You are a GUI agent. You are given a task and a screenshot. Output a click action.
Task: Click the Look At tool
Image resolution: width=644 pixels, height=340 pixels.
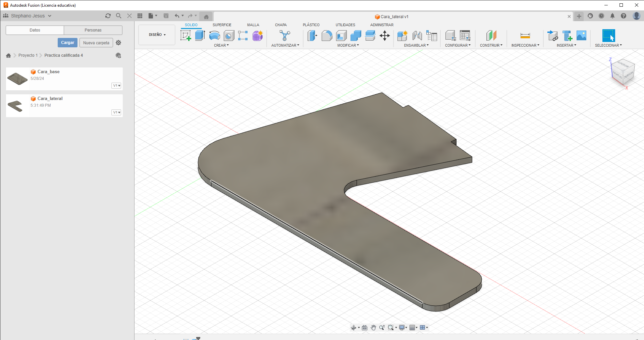pos(365,328)
